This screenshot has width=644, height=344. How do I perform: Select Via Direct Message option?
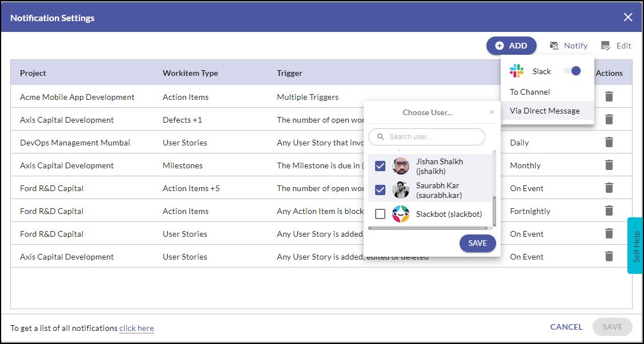point(547,111)
